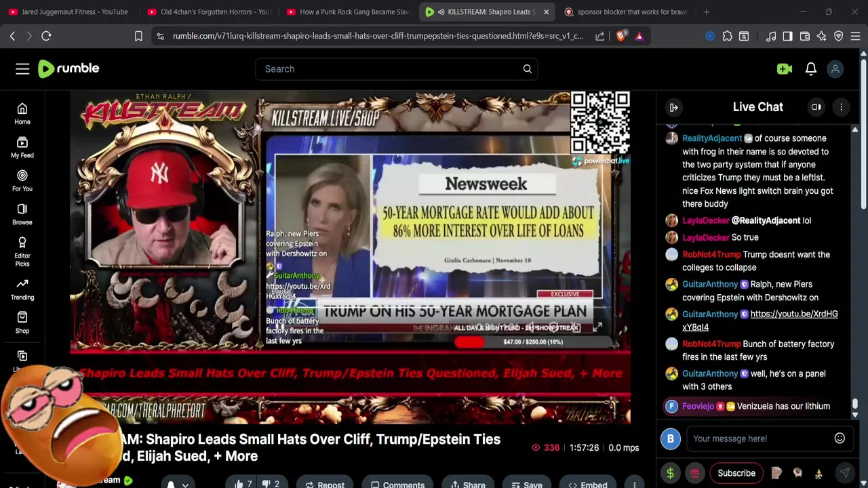Switch to sponsor blocker Brave tab
This screenshot has height=488, width=868.
click(x=625, y=12)
